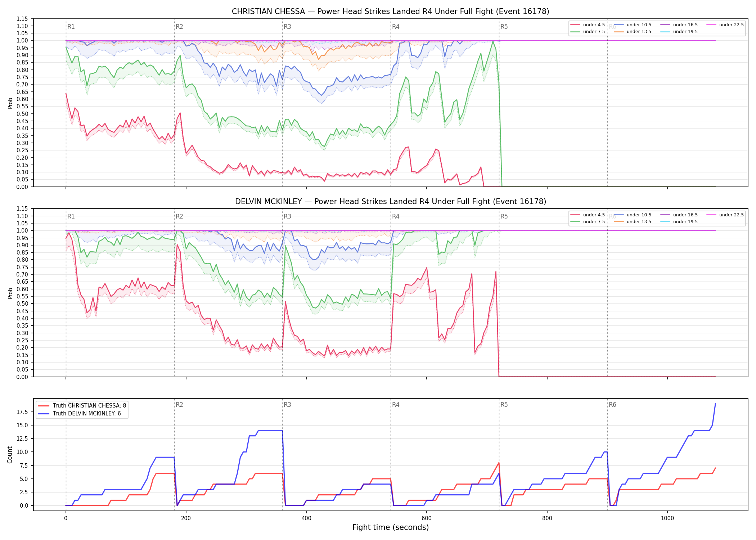Pick 'under 16.5' legend entry in McKinley chart

click(679, 215)
